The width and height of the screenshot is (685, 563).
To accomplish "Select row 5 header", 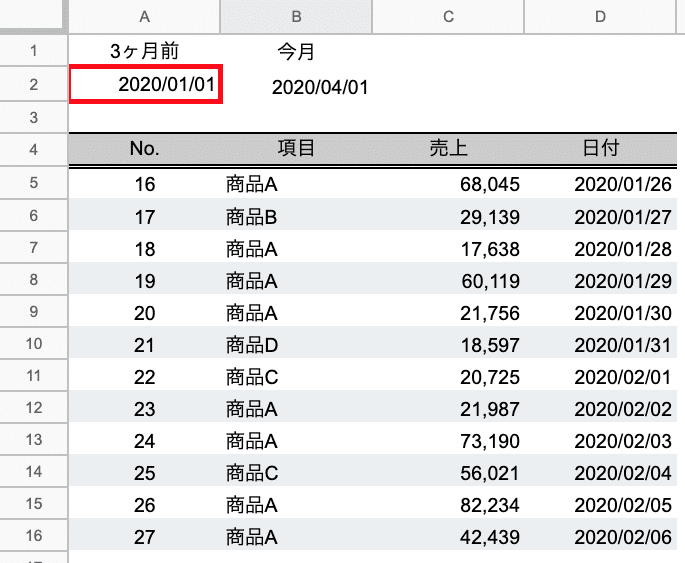I will pyautogui.click(x=34, y=183).
